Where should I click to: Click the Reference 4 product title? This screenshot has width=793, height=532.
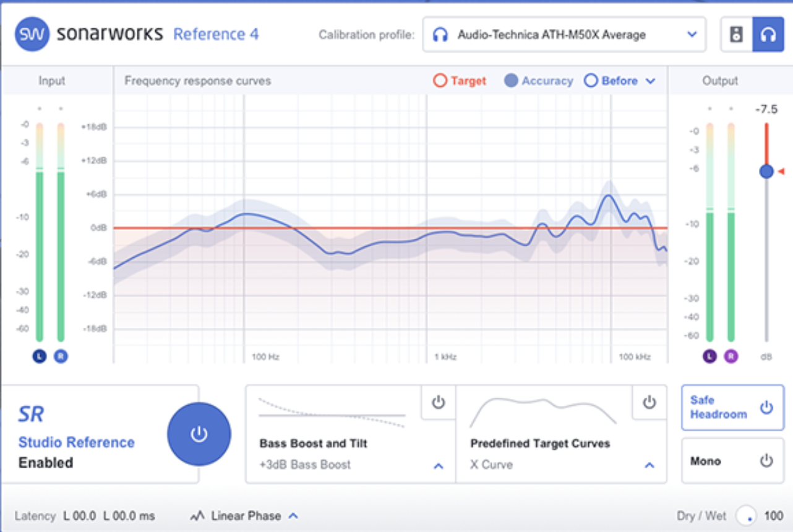pos(216,34)
